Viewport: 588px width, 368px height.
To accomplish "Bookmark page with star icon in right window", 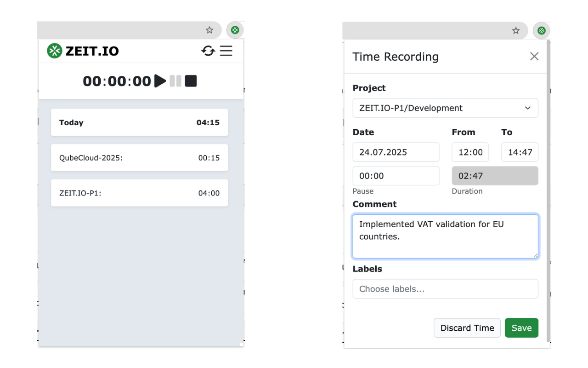I will coord(516,30).
